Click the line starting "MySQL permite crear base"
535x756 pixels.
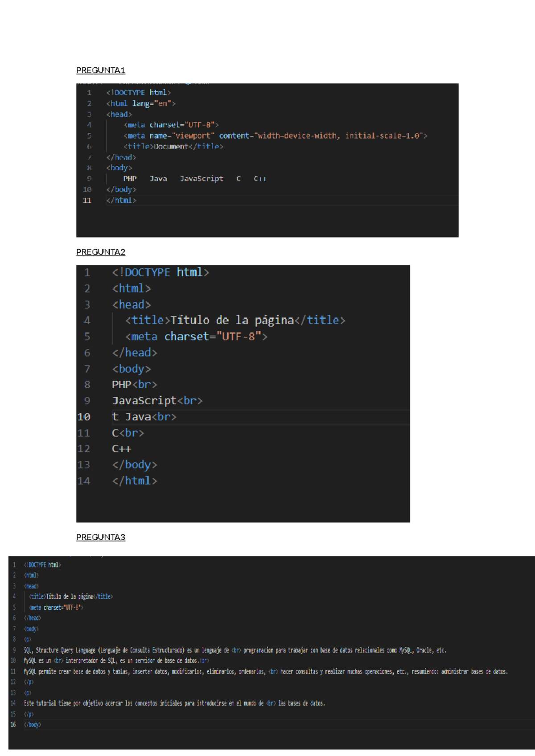[265, 671]
